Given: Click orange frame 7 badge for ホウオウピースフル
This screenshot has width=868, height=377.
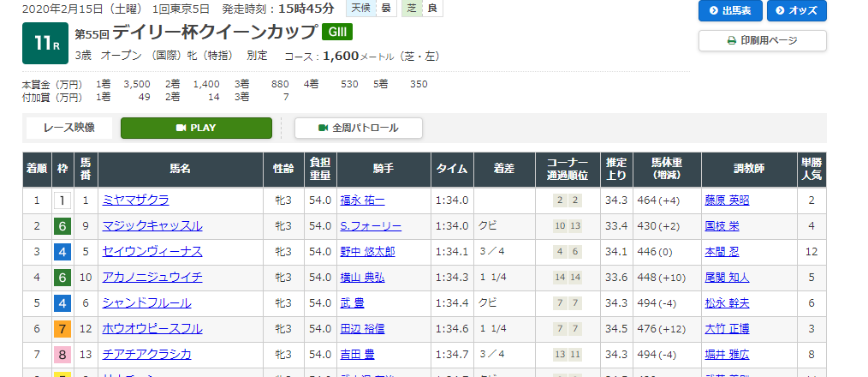Looking at the screenshot, I should [x=62, y=329].
